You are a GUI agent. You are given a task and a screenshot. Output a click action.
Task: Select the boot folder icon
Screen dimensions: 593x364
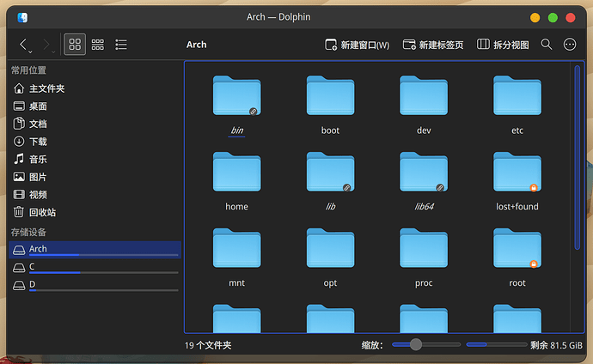pos(330,95)
